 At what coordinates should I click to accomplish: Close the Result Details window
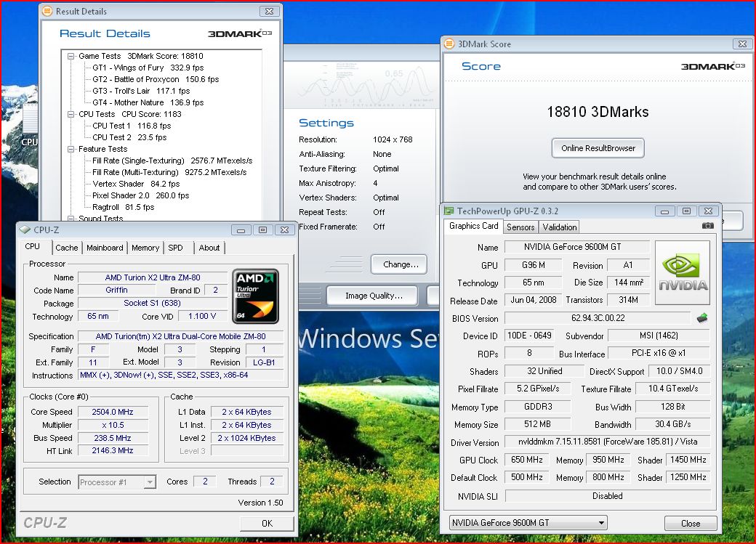pyautogui.click(x=270, y=11)
